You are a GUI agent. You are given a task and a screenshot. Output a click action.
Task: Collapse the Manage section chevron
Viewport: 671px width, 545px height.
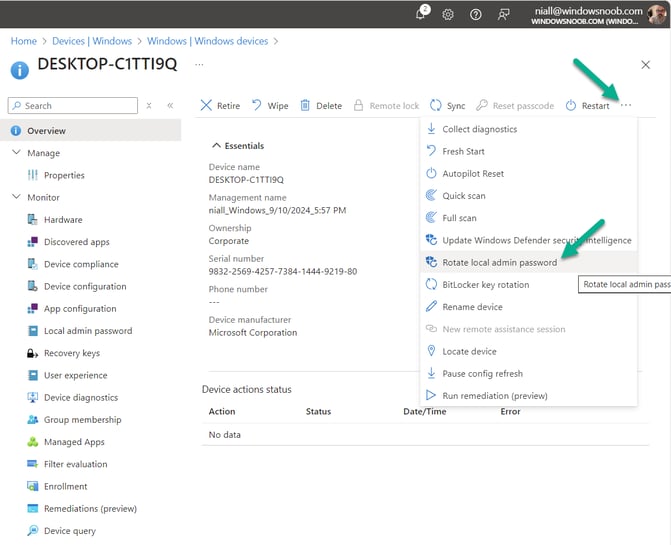16,152
